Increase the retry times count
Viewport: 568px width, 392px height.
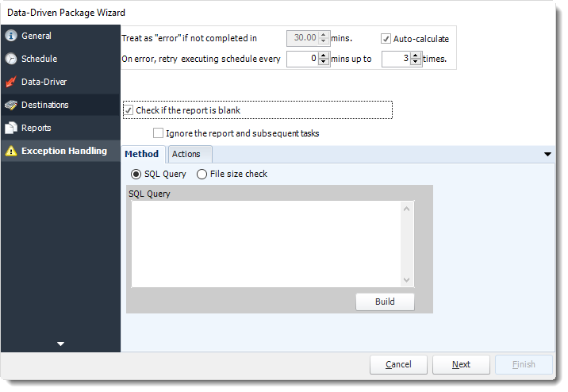coord(416,55)
